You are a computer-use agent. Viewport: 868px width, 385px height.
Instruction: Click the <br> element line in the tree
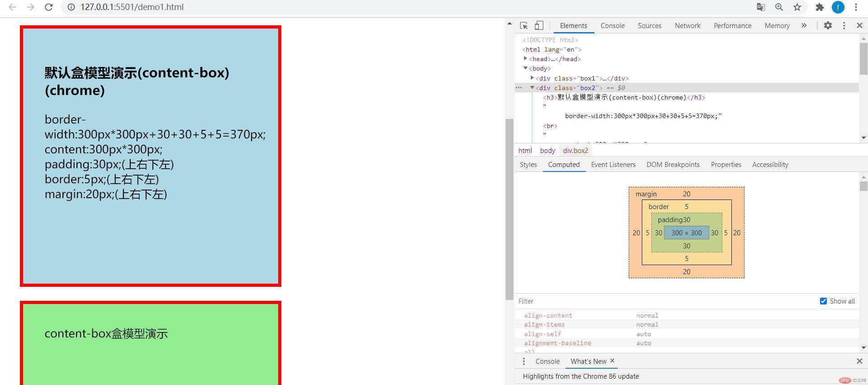point(550,126)
